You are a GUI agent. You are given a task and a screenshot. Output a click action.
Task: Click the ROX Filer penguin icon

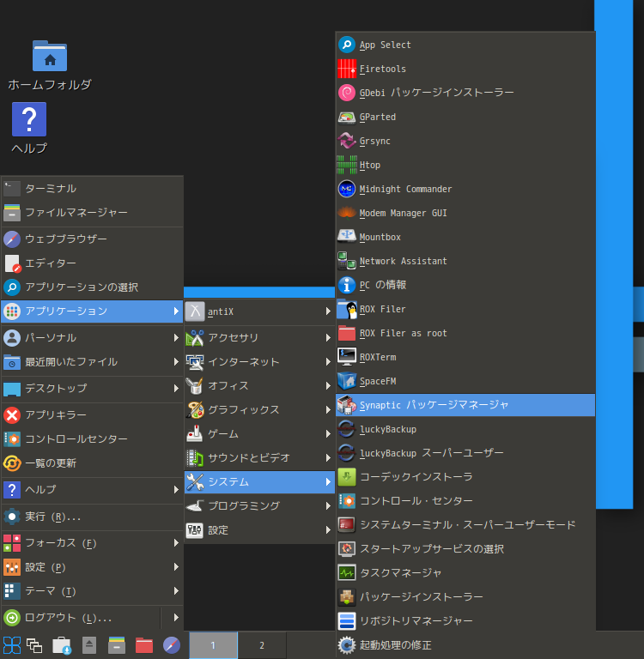(x=347, y=309)
